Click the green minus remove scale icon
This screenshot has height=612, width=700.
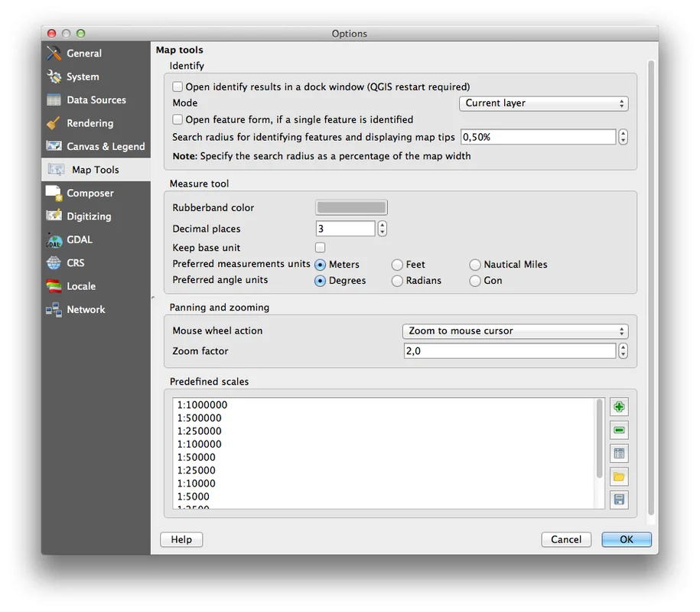[619, 431]
